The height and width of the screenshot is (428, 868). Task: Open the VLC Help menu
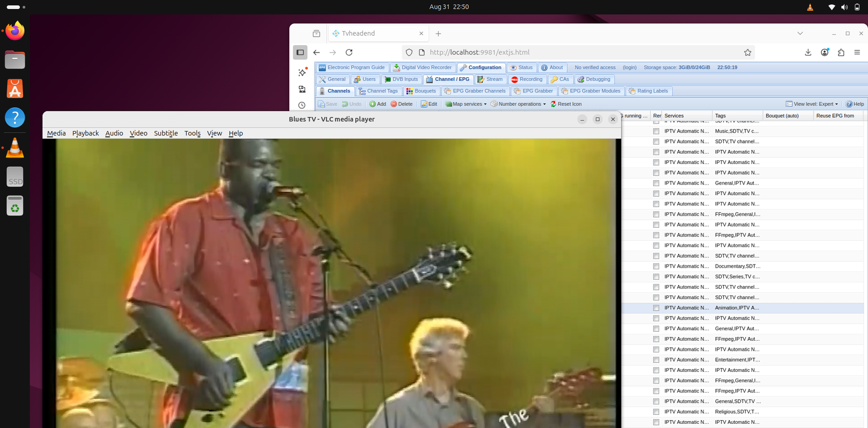pos(236,134)
